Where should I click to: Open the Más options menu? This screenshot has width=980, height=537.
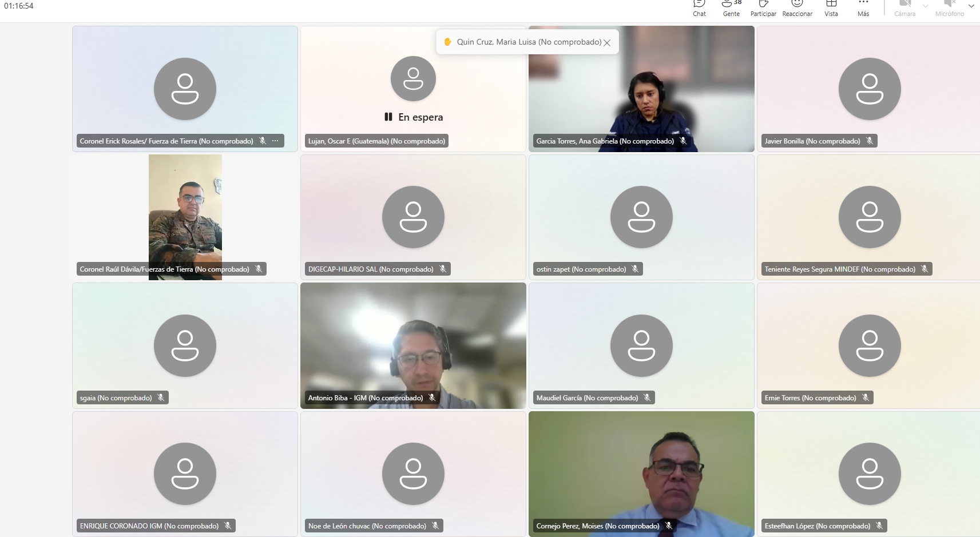click(x=863, y=8)
